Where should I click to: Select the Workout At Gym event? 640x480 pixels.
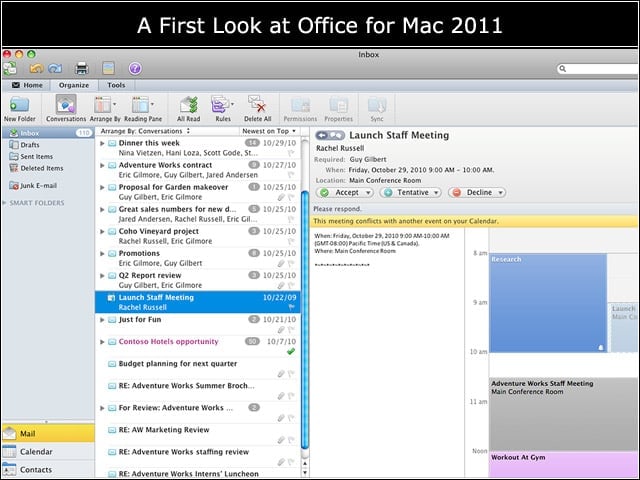[563, 464]
